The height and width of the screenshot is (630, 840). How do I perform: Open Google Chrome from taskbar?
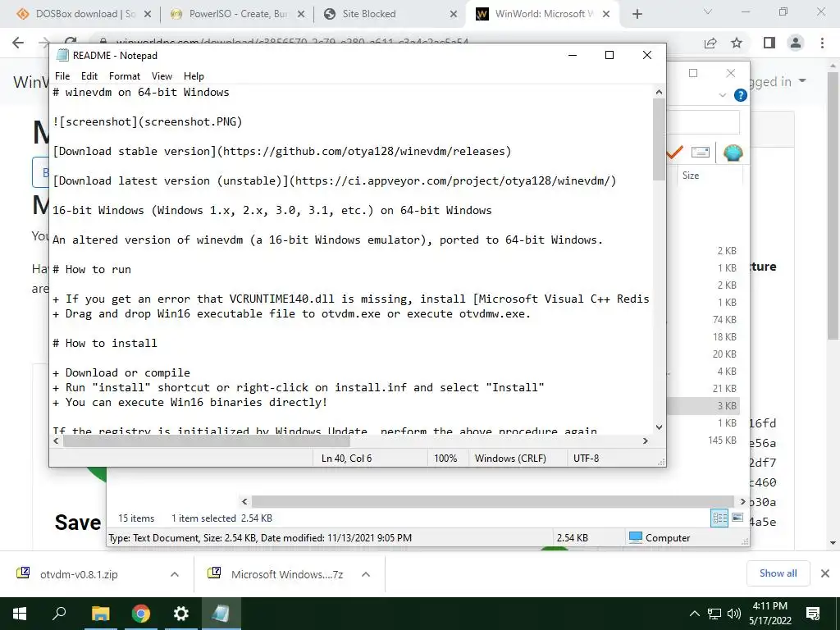(x=141, y=614)
